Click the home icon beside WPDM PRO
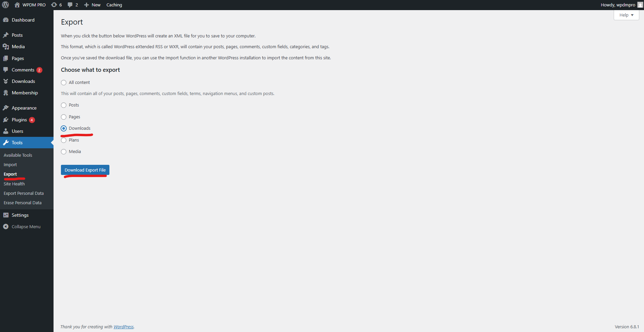This screenshot has height=332, width=644. (17, 5)
